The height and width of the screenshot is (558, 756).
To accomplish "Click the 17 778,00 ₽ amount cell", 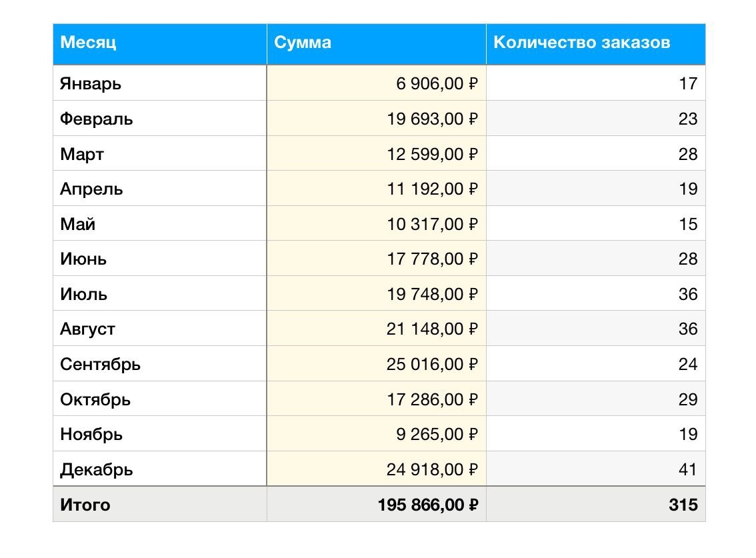I will coord(377,259).
